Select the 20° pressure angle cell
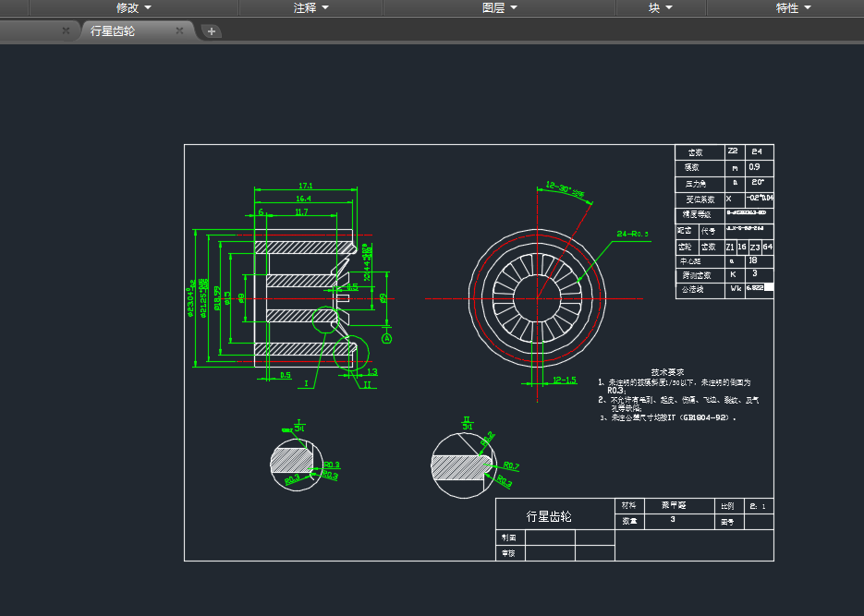This screenshot has height=616, width=864. click(759, 183)
